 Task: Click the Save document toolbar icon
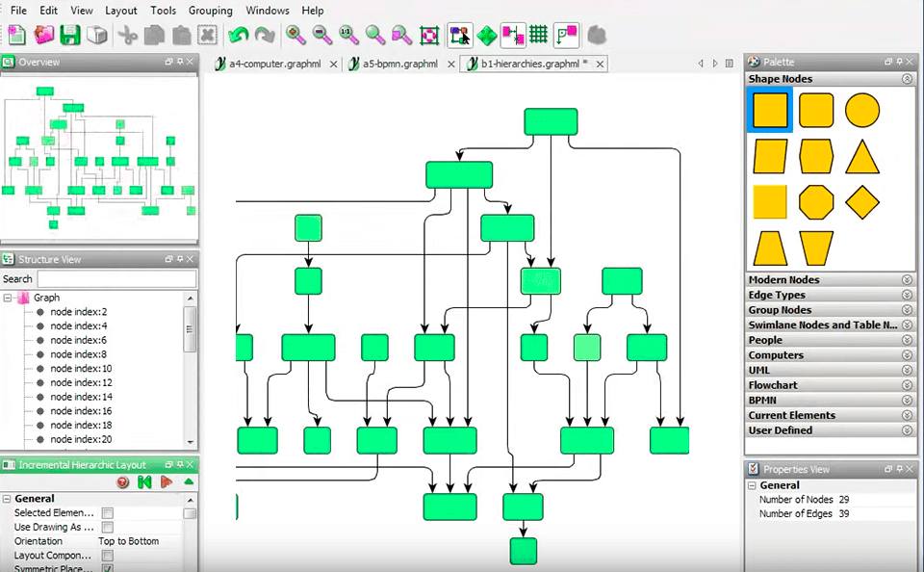point(69,36)
